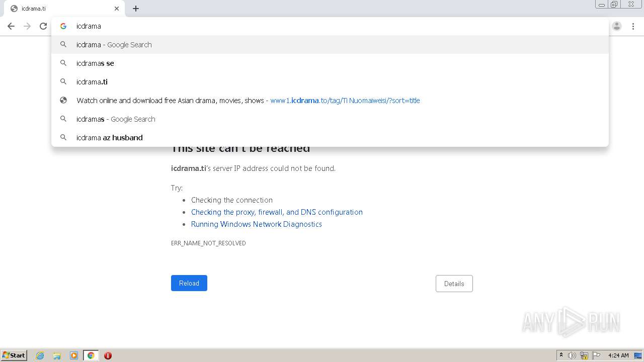Open the Windows Start menu

[14, 355]
